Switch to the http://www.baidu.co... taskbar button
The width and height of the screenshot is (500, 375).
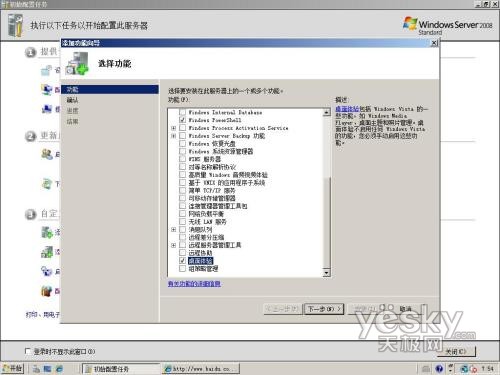coord(201,369)
